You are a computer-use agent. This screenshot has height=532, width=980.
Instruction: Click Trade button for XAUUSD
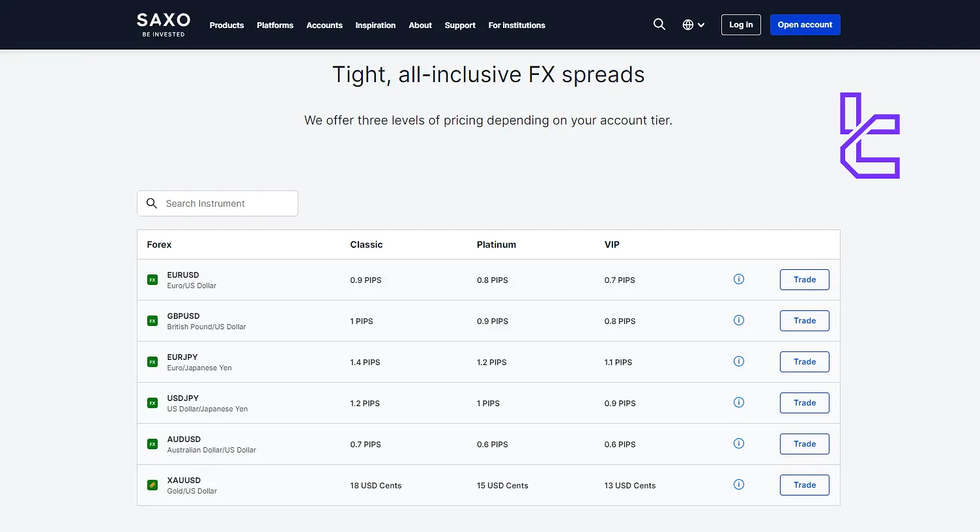coord(805,485)
